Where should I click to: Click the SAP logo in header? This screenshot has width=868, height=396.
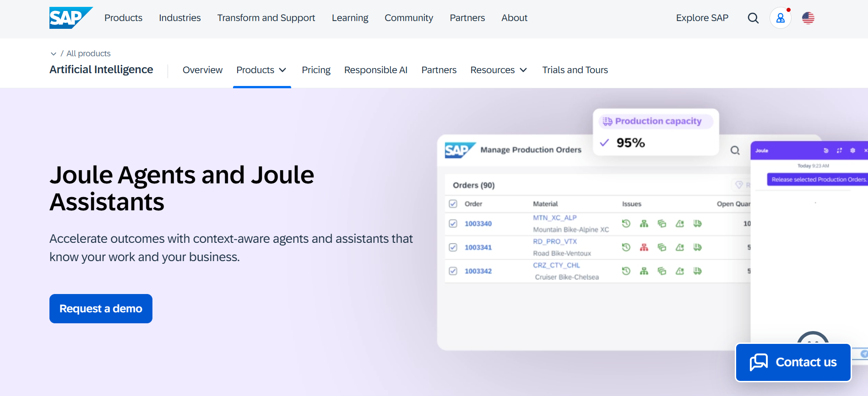point(71,18)
